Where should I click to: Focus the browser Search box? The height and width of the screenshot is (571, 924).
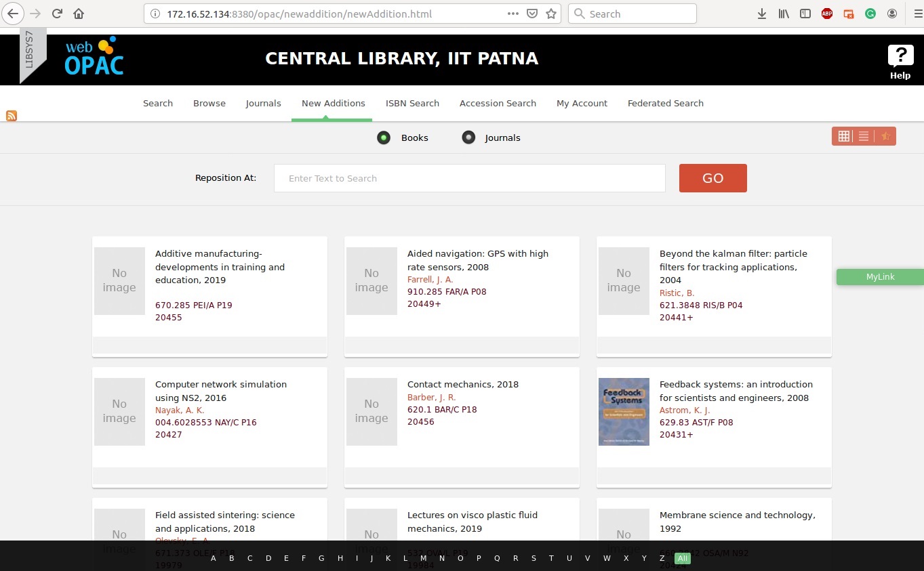click(x=632, y=14)
